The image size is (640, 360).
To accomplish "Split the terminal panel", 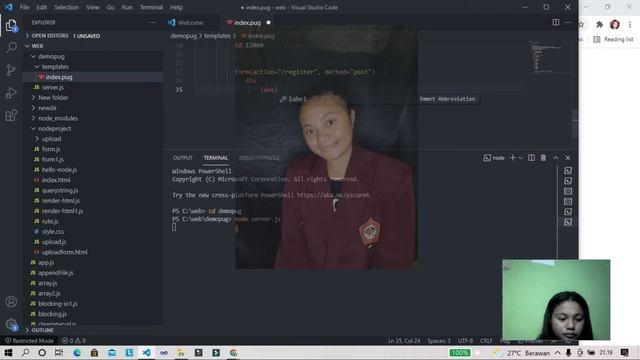I will pyautogui.click(x=531, y=158).
